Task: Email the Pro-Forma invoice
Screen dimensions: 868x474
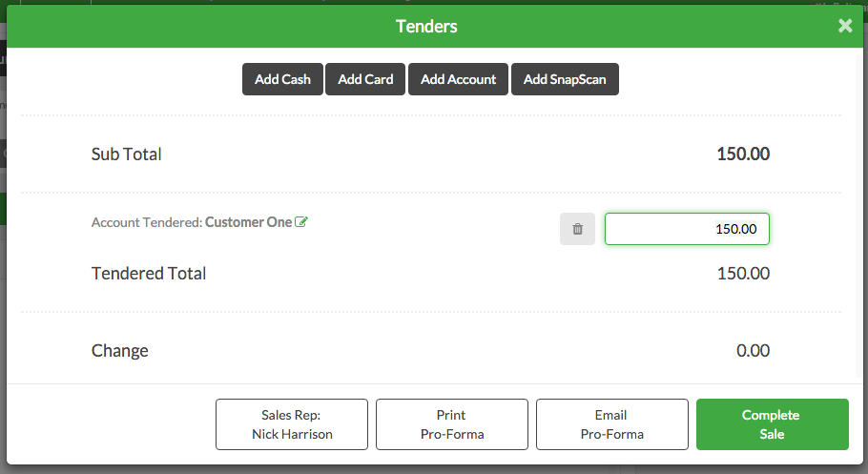Action: [612, 424]
